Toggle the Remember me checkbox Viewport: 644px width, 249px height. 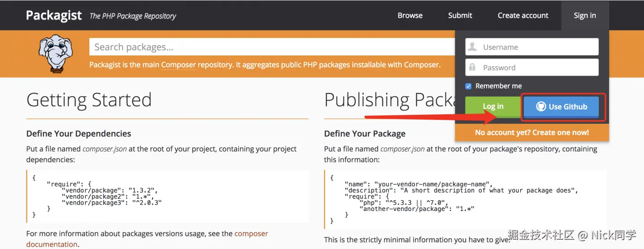point(468,86)
